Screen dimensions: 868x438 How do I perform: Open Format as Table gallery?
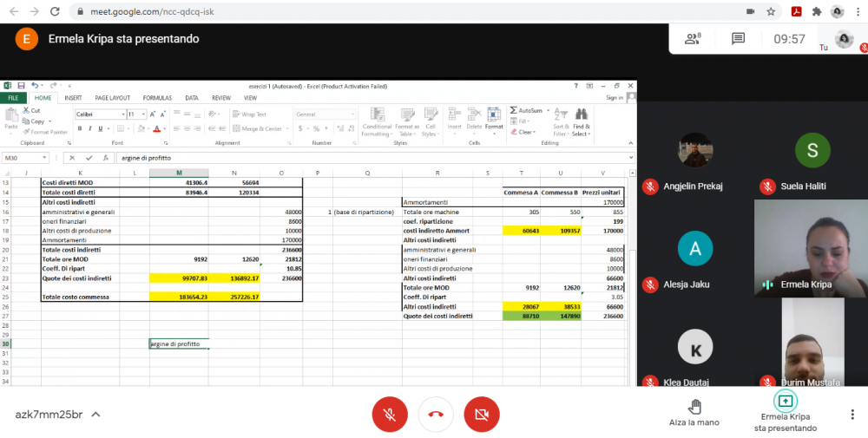pyautogui.click(x=407, y=122)
